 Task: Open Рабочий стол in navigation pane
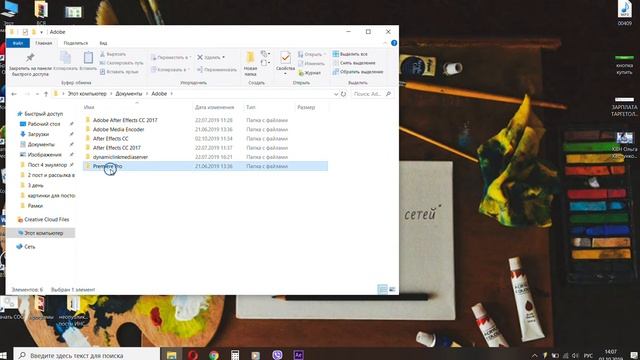tap(44, 124)
